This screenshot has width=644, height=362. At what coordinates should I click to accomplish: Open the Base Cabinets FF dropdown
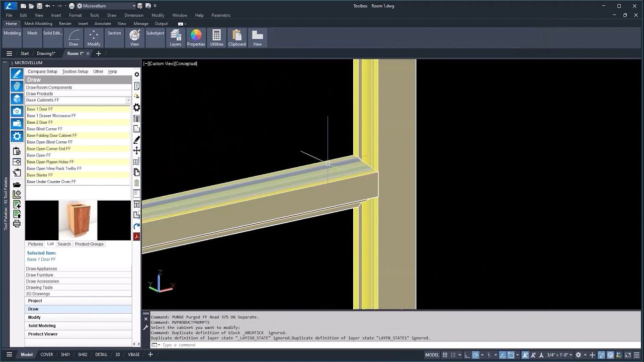tap(78, 100)
